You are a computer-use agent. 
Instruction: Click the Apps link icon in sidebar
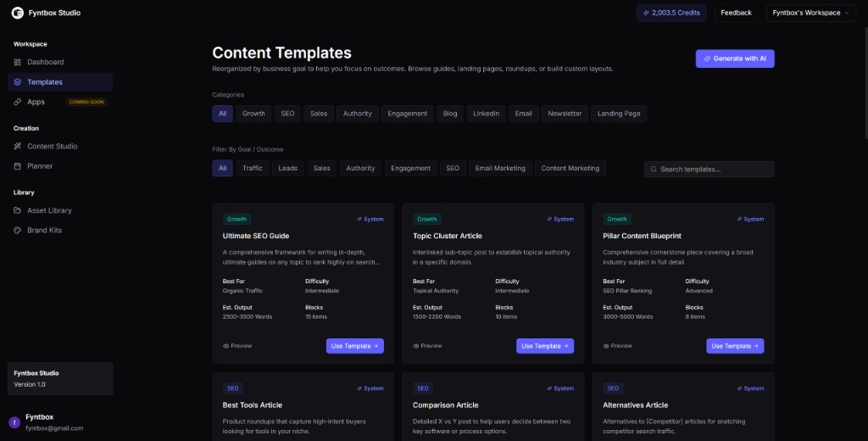[x=17, y=102]
